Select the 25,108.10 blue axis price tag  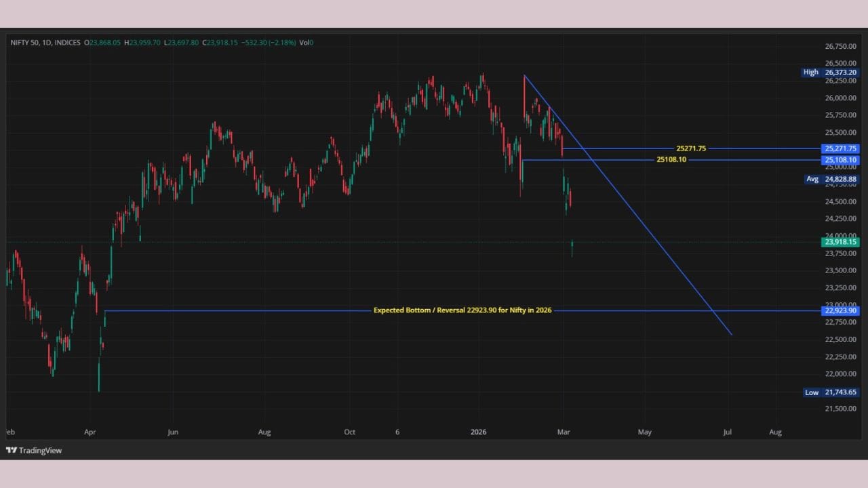click(840, 160)
